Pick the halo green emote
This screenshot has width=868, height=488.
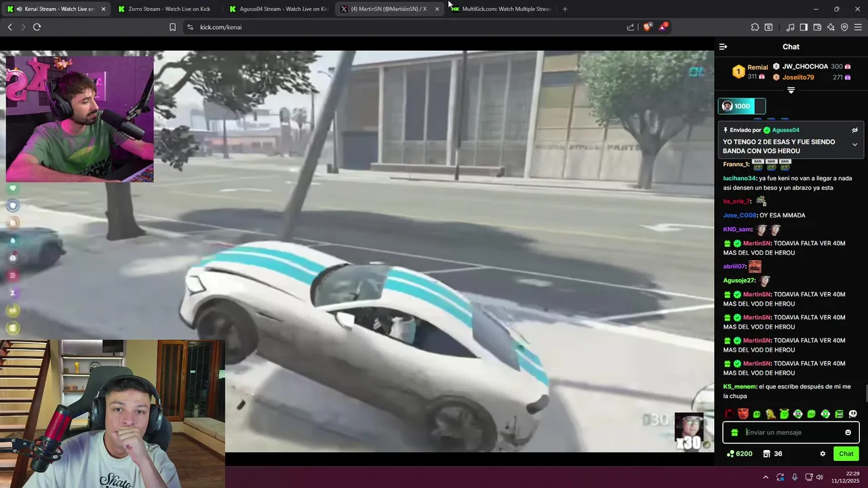click(x=784, y=414)
